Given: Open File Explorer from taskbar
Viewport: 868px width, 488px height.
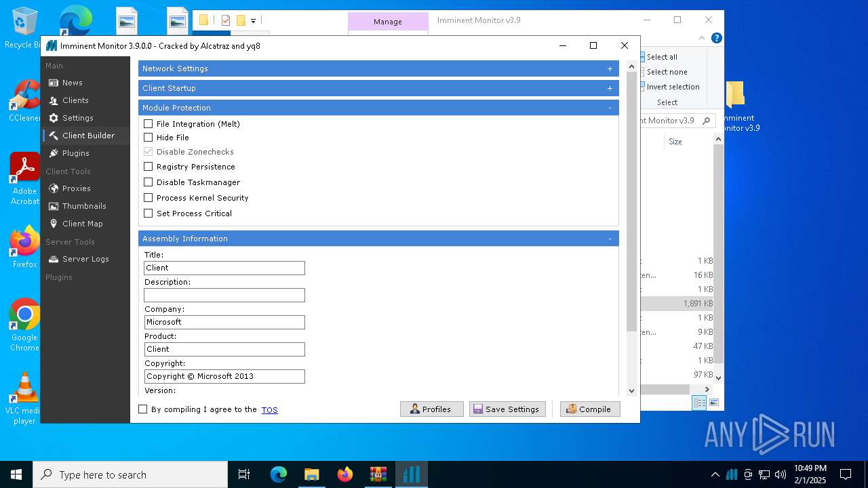Looking at the screenshot, I should tap(311, 474).
